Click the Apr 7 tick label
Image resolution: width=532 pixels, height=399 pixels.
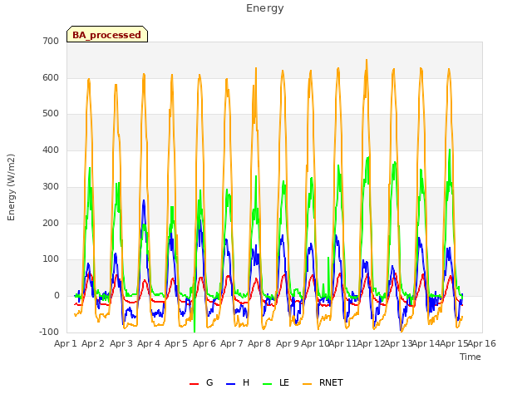point(232,343)
